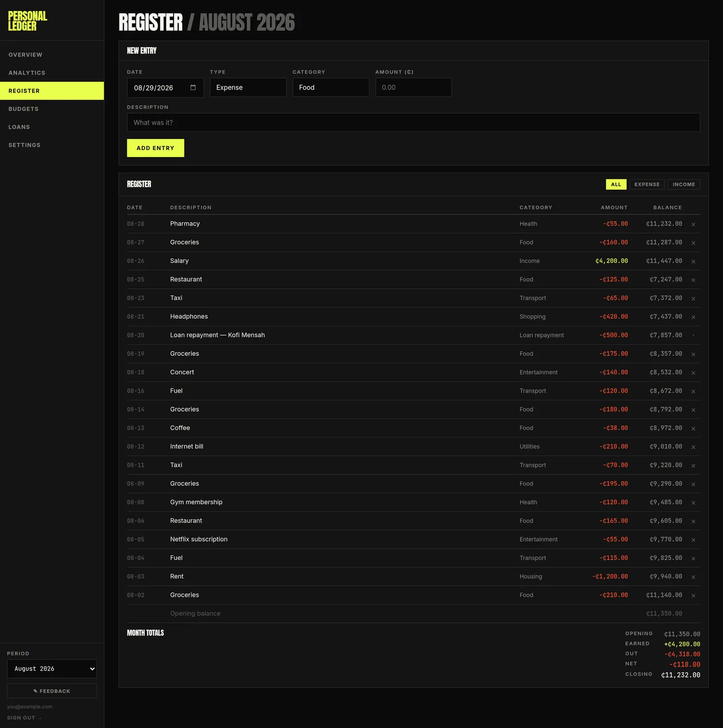This screenshot has width=723, height=728.
Task: Open the Type dropdown showing Expense
Action: (x=248, y=88)
